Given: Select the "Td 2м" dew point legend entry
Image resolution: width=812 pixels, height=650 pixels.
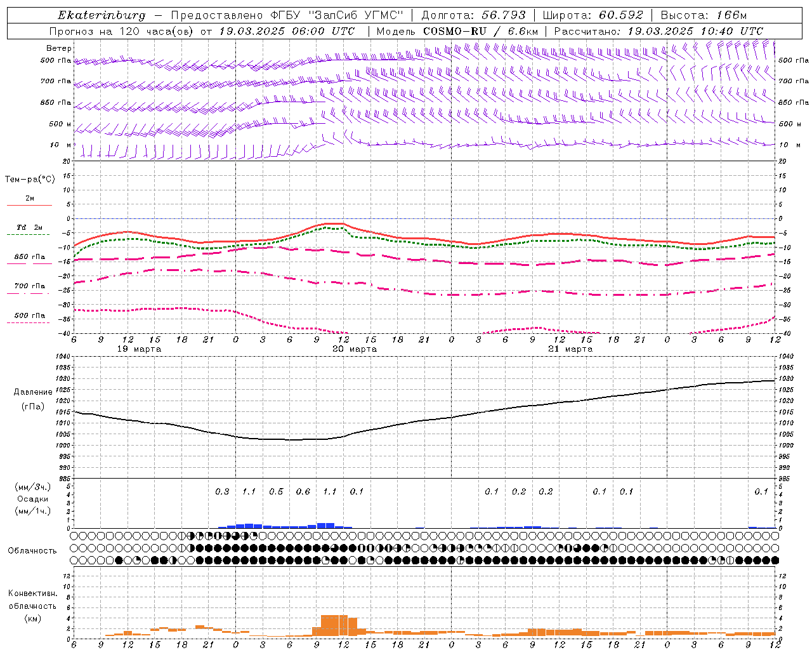Looking at the screenshot, I should (30, 227).
